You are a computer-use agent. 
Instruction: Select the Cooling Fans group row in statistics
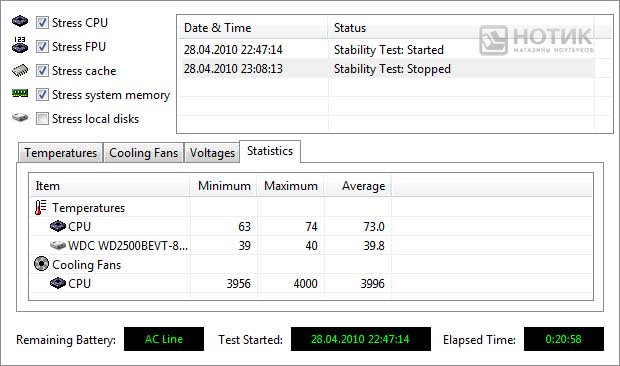coord(311,264)
